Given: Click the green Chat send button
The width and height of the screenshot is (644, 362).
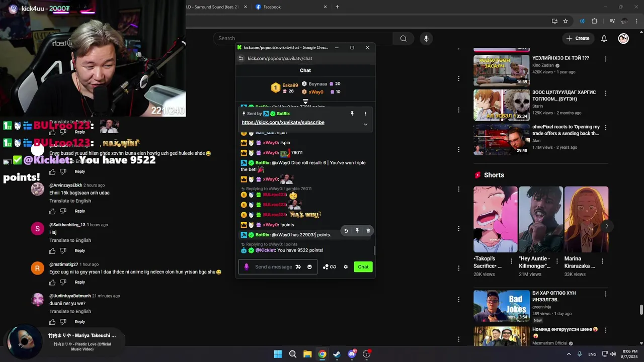Looking at the screenshot, I should click(x=363, y=267).
